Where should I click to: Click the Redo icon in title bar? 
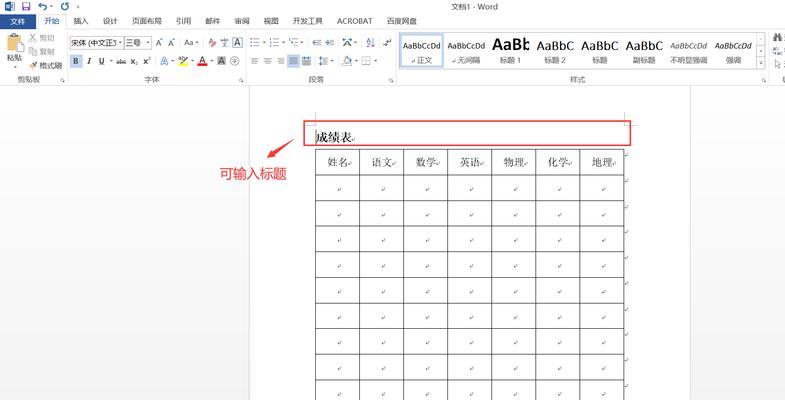[65, 7]
